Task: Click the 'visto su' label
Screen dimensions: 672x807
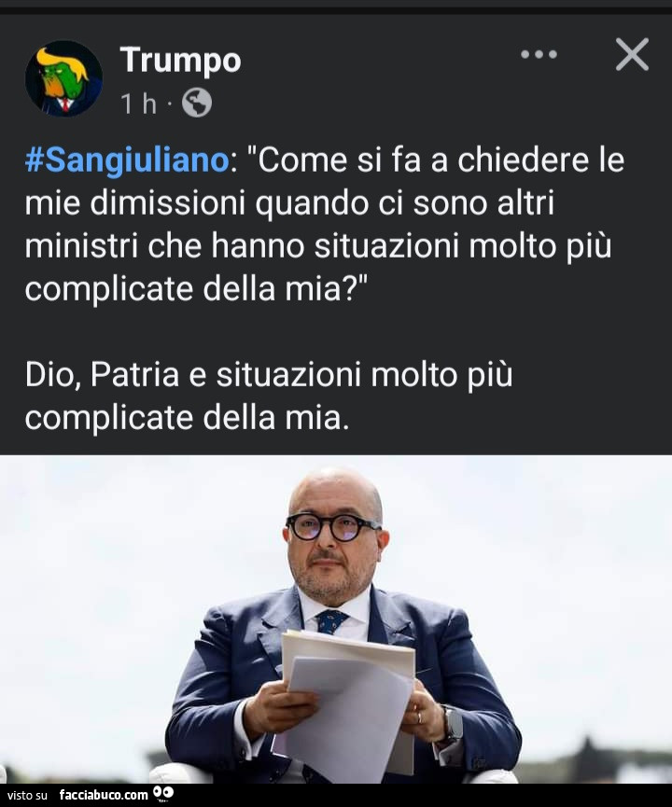Action: click(x=27, y=795)
